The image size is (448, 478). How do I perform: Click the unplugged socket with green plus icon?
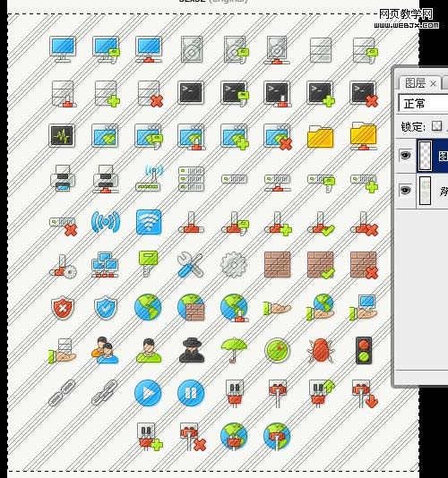150,437
